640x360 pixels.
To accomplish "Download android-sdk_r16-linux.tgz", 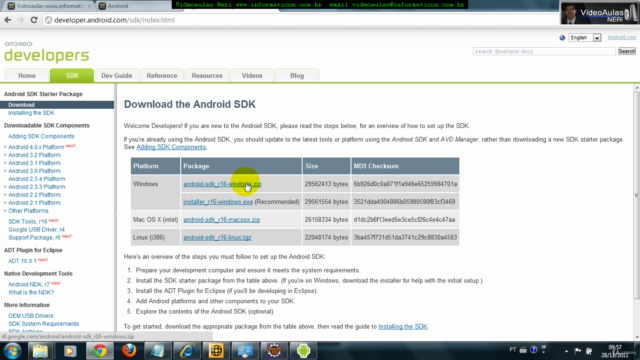I will coord(217,238).
